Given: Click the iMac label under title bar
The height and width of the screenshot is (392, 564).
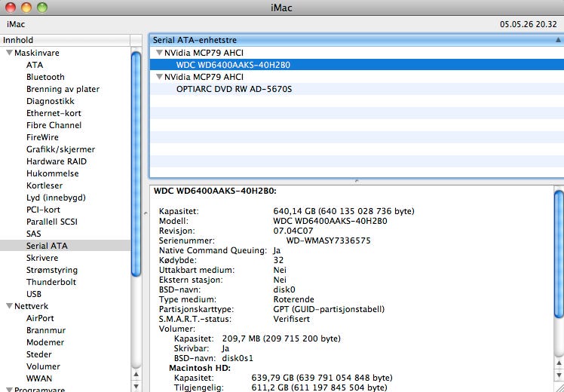Looking at the screenshot, I should click(16, 24).
